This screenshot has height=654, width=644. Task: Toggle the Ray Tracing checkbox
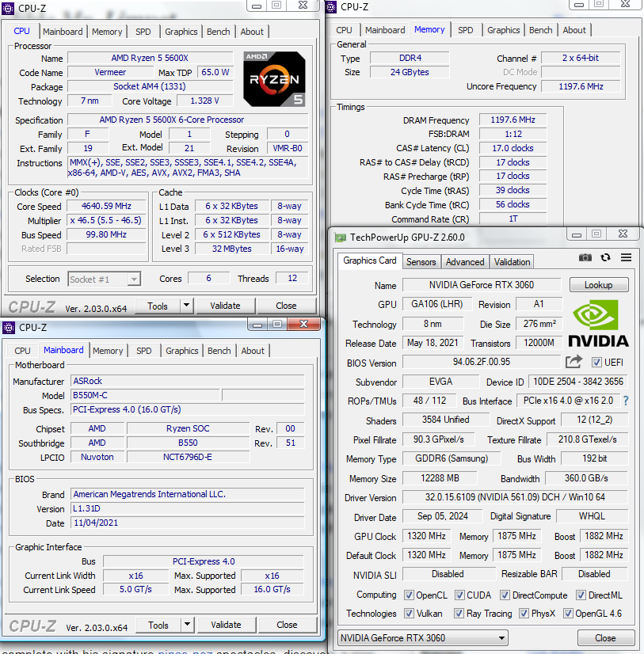pyautogui.click(x=459, y=613)
